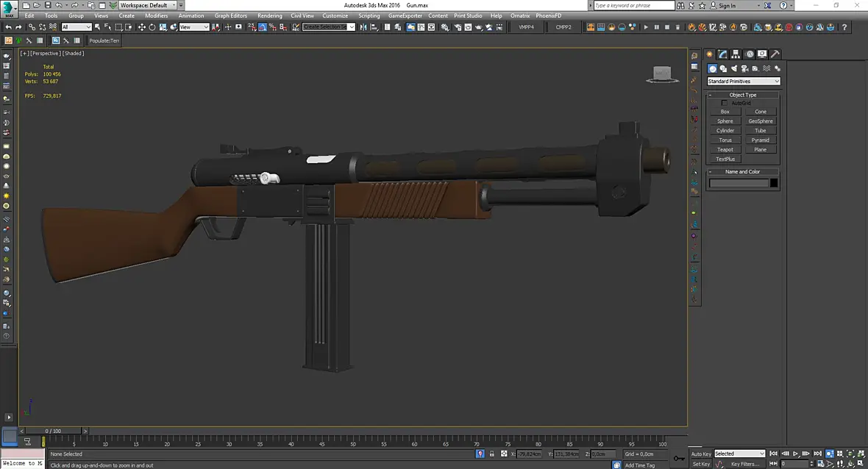Create a Teapot primitive button
Viewport: 868px width, 469px height.
pyautogui.click(x=725, y=149)
